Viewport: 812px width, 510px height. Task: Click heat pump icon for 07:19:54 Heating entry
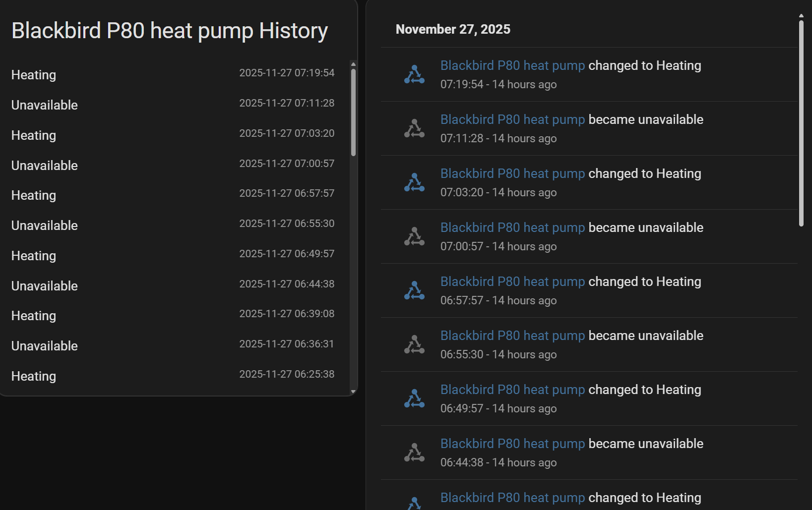tap(414, 74)
